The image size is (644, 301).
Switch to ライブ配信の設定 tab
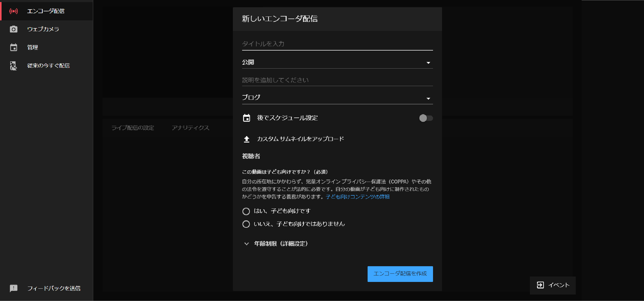pos(133,128)
